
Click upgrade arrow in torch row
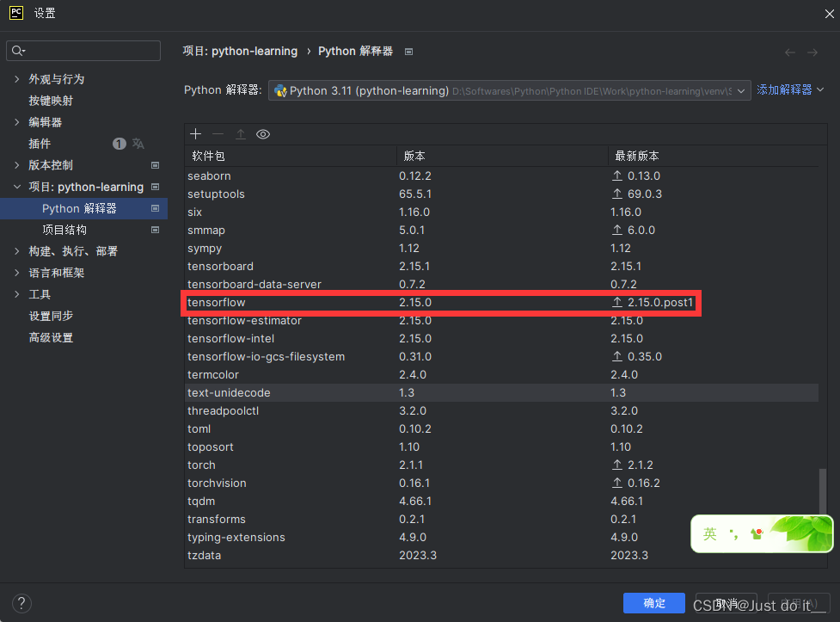tap(617, 465)
